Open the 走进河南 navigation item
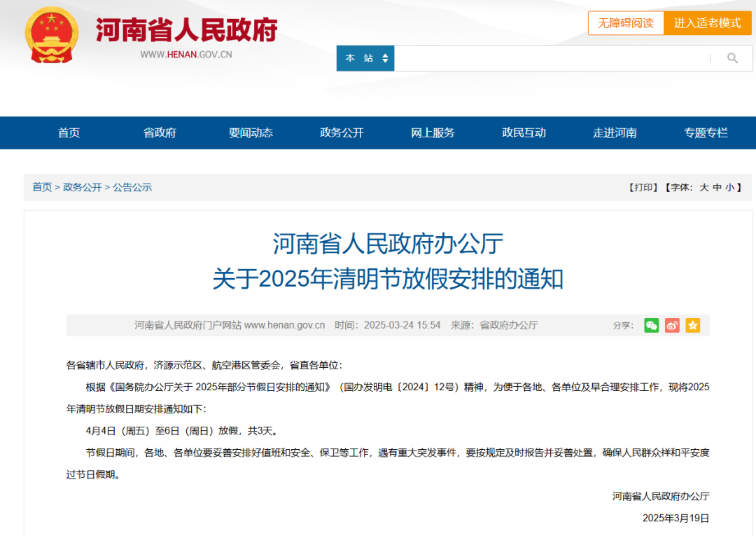The height and width of the screenshot is (536, 756). (615, 132)
